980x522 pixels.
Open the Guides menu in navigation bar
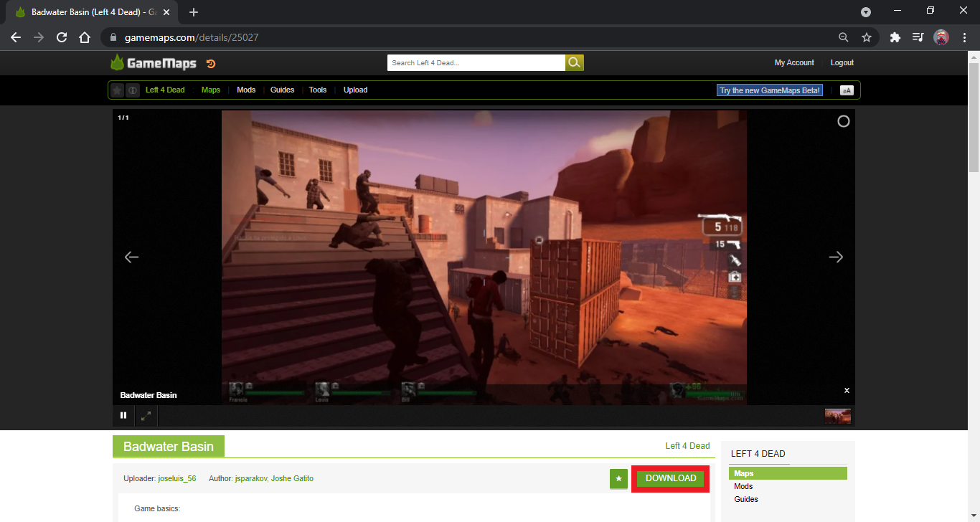283,90
